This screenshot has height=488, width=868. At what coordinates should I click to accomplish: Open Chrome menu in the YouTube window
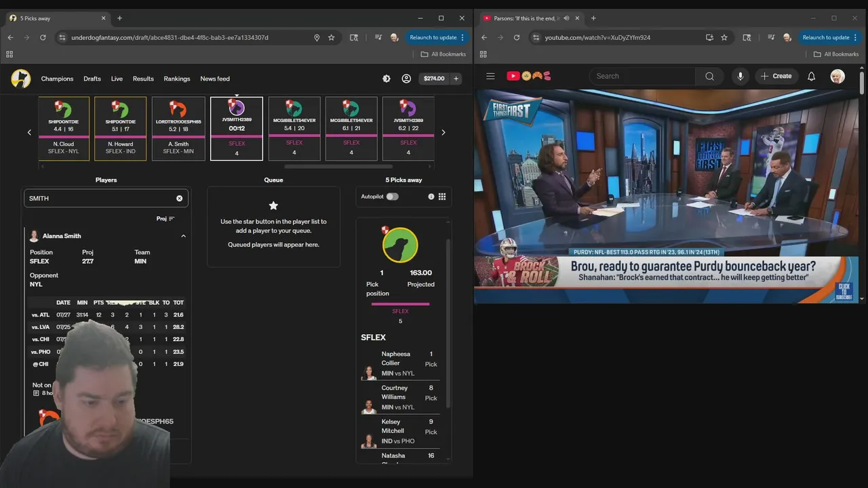pyautogui.click(x=855, y=37)
